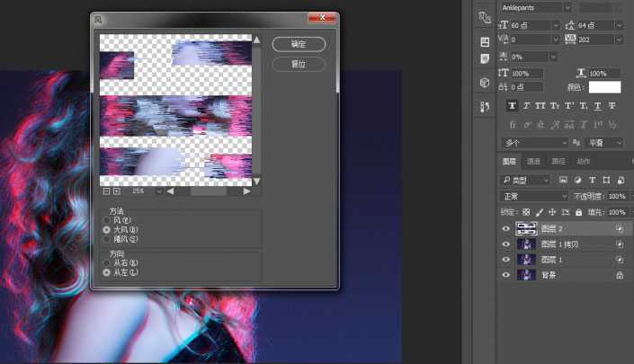Open the blend mode 正常 dropdown
Viewport: 634px width, 364px height.
534,196
